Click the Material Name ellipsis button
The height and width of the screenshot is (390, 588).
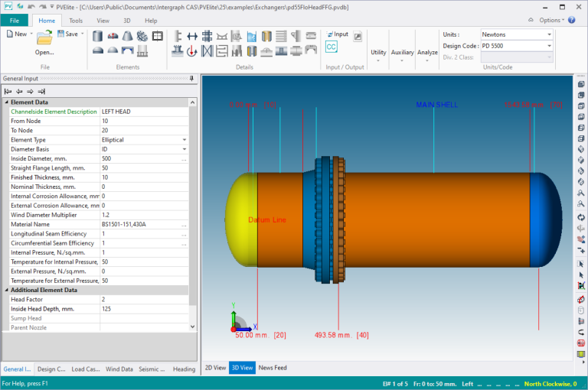pos(184,225)
